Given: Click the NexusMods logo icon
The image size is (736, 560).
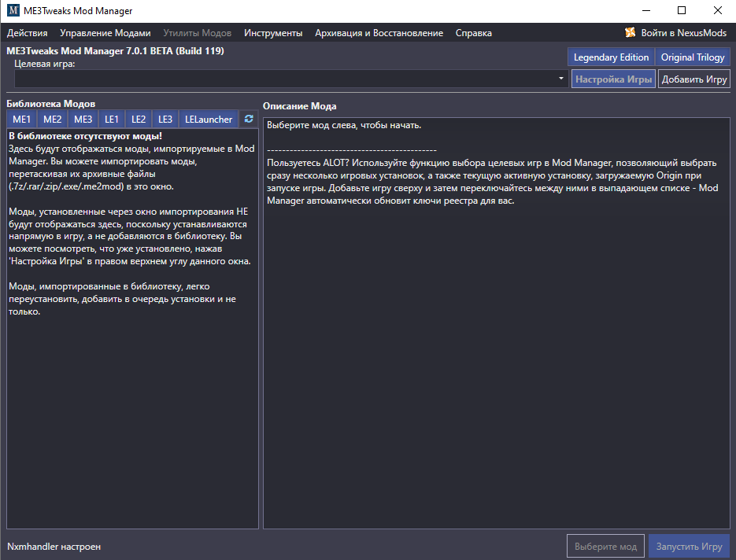Looking at the screenshot, I should 630,33.
